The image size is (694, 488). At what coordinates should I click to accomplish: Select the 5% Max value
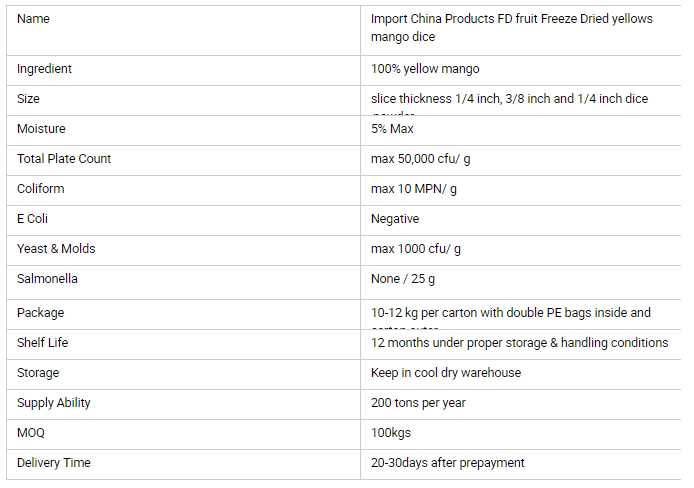(392, 129)
